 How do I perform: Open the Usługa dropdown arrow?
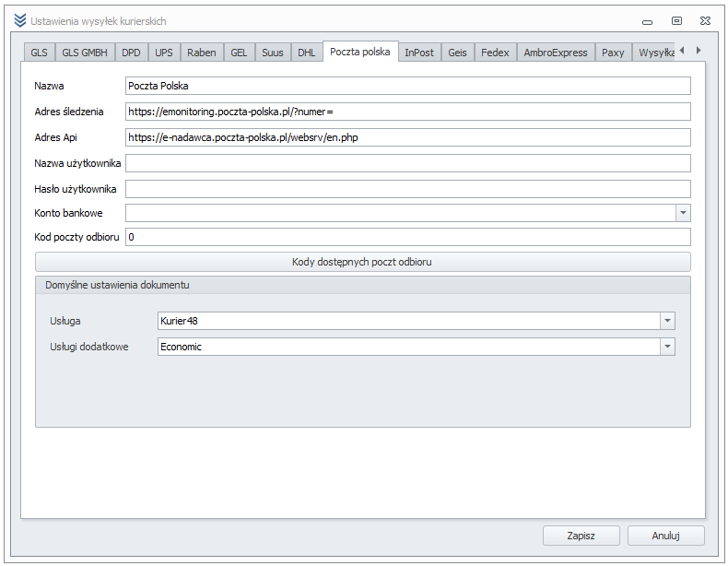(x=667, y=321)
